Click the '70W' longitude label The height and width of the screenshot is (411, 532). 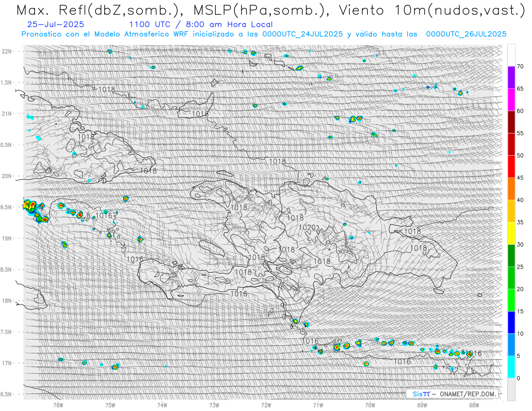370,405
